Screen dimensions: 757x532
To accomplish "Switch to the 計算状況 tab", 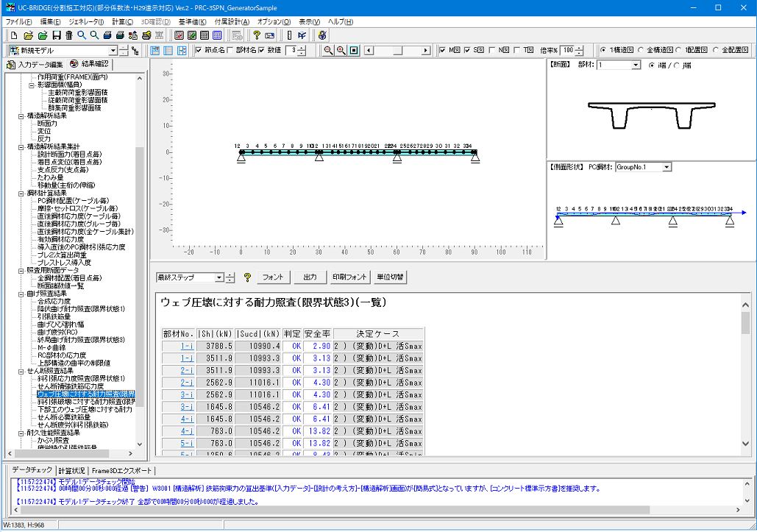I will point(71,470).
